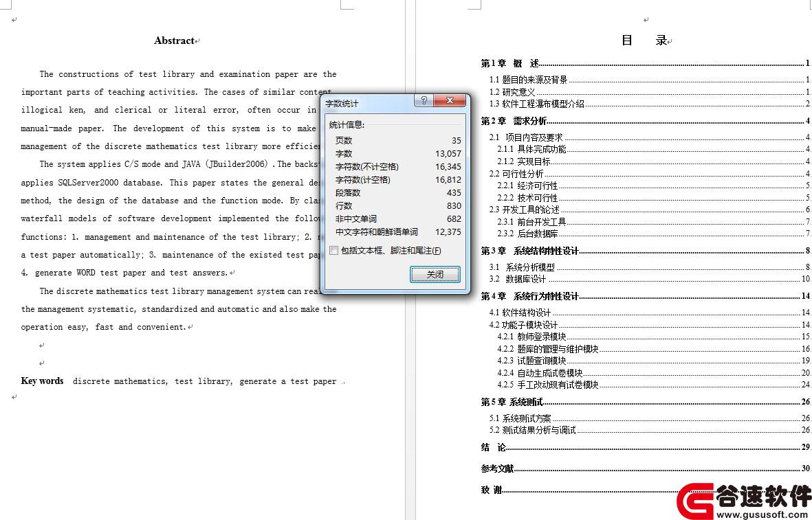The width and height of the screenshot is (812, 520).
Task: Select TOC entry 4.2.4 自动生成试卷模块
Action: point(654,373)
